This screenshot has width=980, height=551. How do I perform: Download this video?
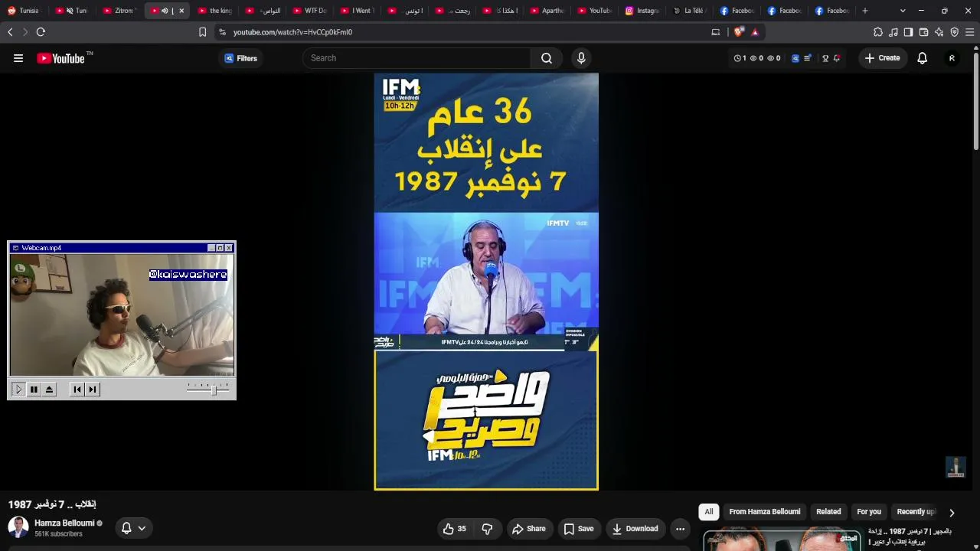pyautogui.click(x=635, y=529)
